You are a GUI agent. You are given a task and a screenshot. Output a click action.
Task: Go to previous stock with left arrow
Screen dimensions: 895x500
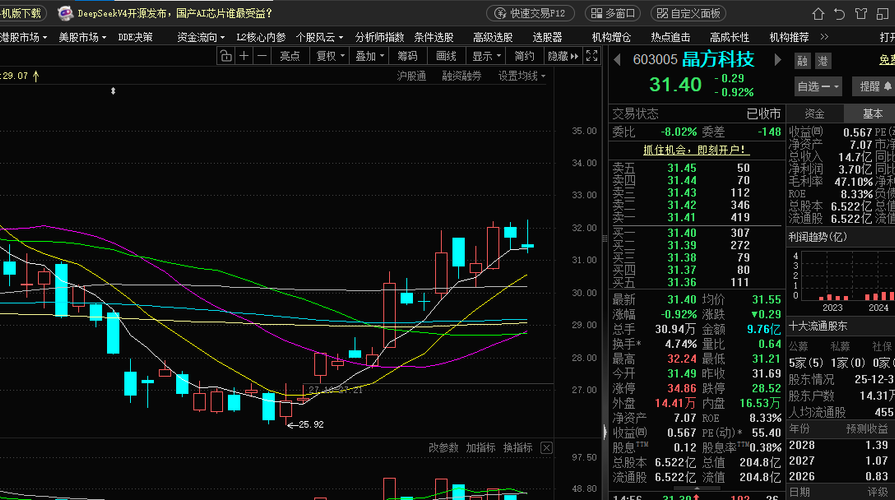618,59
